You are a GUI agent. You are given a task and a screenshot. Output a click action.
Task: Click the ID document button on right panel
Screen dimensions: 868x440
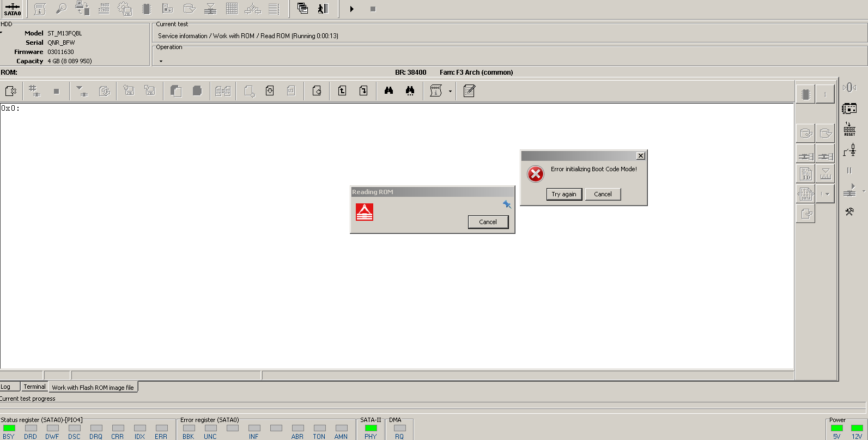click(x=805, y=174)
